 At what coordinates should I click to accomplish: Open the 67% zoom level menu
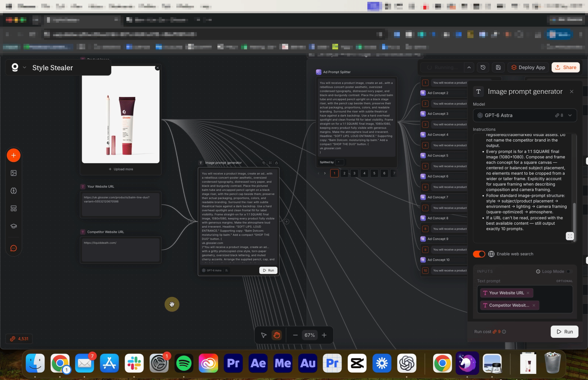(310, 335)
